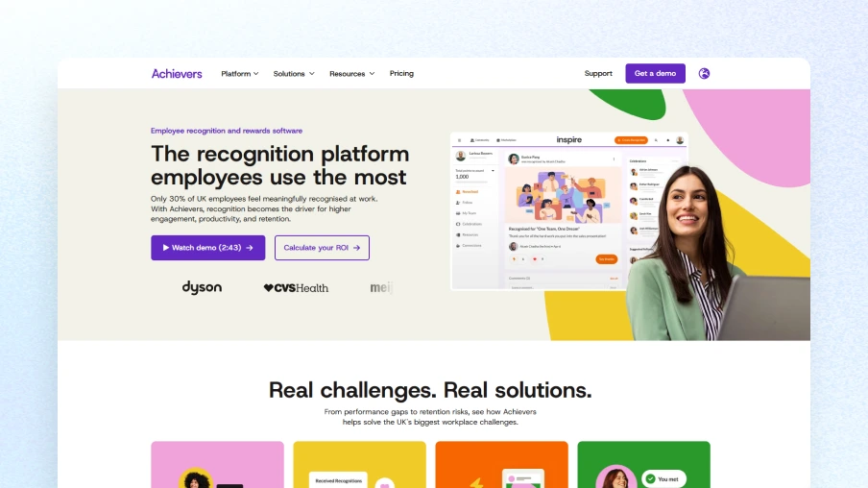Image resolution: width=868 pixels, height=488 pixels.
Task: Open the orange lightning challenge card
Action: 501,465
